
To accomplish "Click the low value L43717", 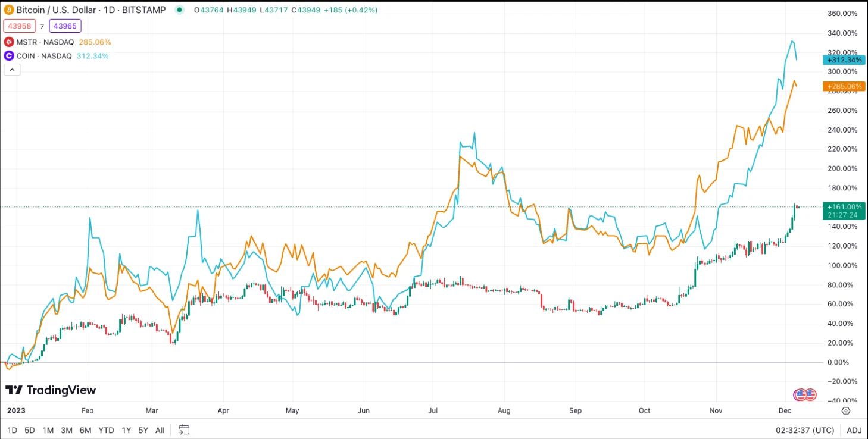I will click(273, 10).
